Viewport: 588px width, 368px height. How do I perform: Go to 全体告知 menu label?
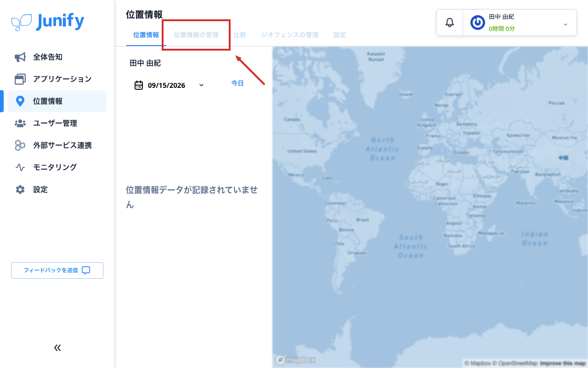click(x=48, y=57)
